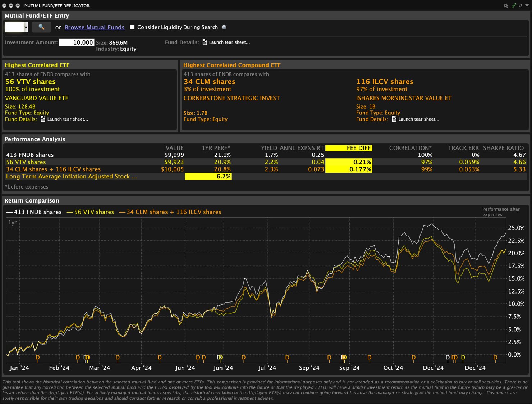Screen dimensions: 532x404
Task: Click the help globe icon beside Consider Liquidity
Action: pyautogui.click(x=224, y=27)
